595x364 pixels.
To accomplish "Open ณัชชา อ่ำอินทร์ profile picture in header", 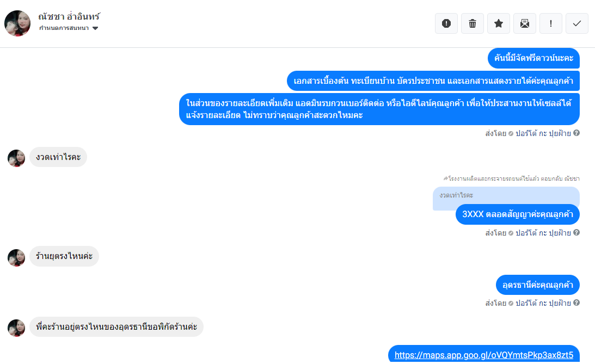I will (17, 23).
